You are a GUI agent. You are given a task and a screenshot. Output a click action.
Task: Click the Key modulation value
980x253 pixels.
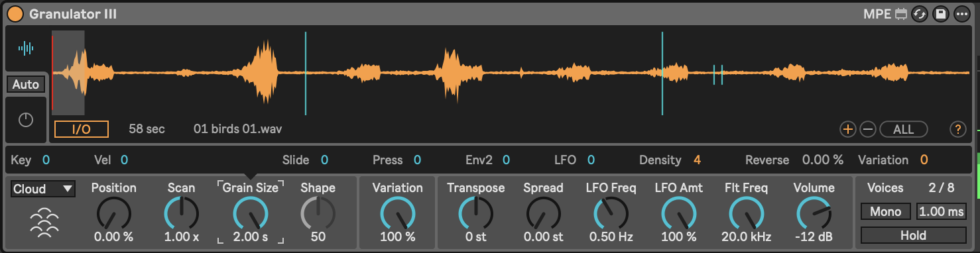46,160
